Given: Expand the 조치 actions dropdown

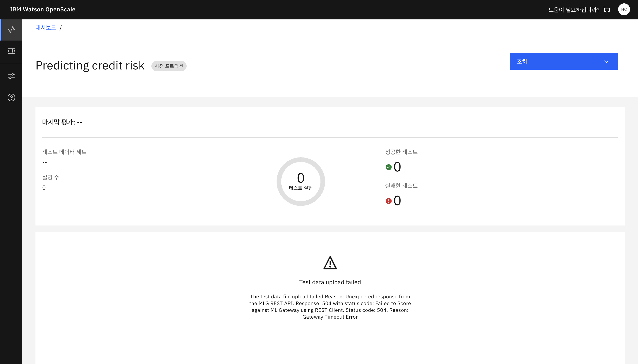Looking at the screenshot, I should 564,61.
